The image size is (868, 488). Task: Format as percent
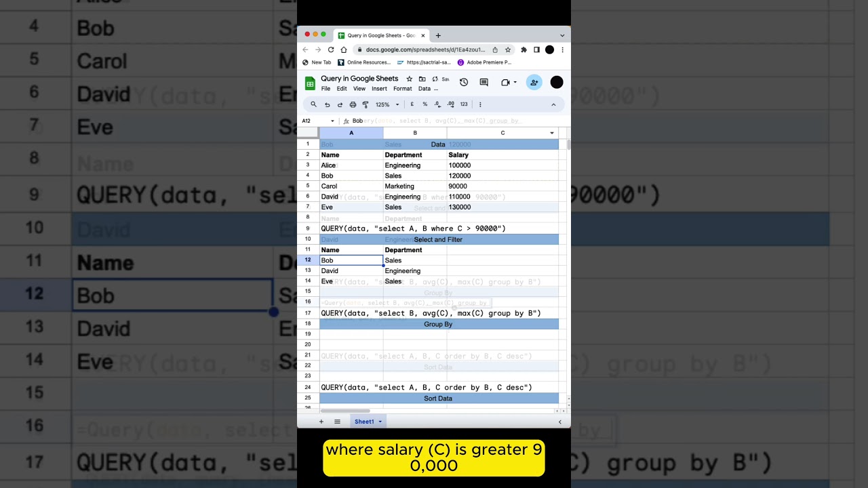[x=425, y=104]
